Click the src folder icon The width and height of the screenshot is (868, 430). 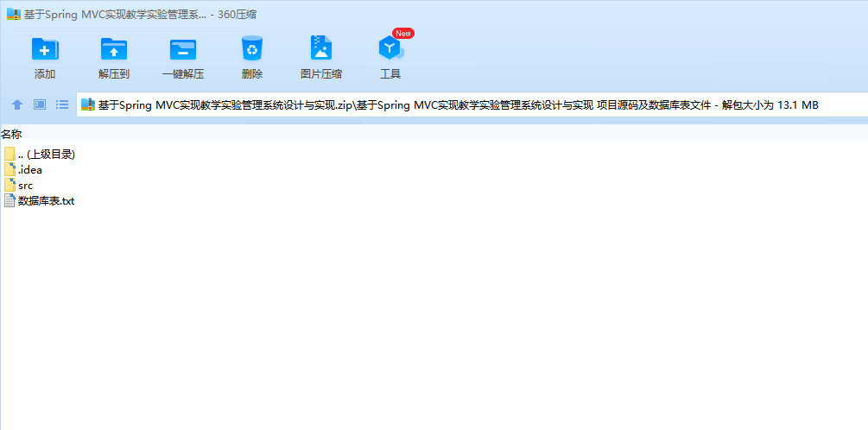[x=10, y=185]
